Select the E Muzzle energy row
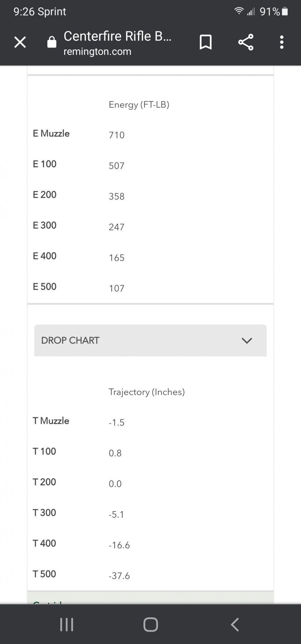The width and height of the screenshot is (301, 644). (150, 134)
